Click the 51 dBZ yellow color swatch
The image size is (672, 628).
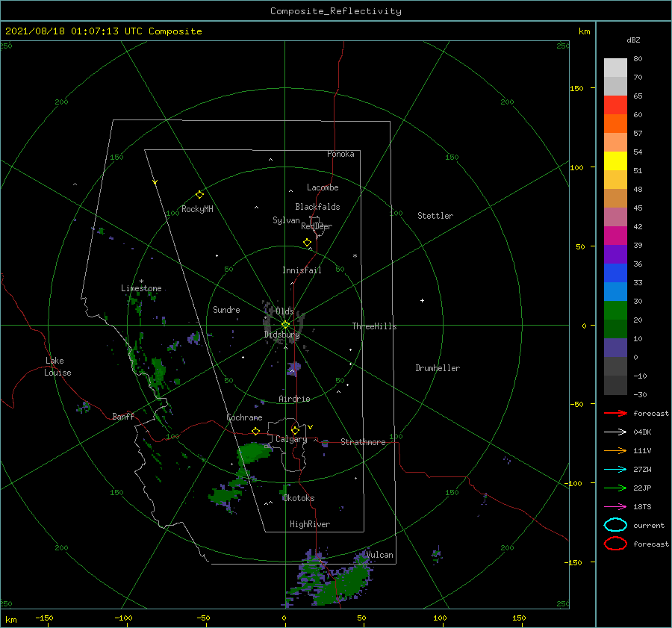615,161
